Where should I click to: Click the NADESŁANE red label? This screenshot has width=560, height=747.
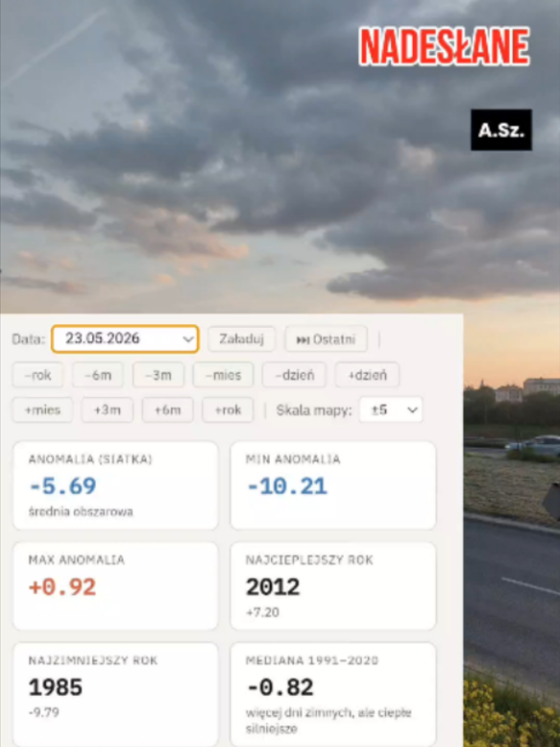click(444, 46)
